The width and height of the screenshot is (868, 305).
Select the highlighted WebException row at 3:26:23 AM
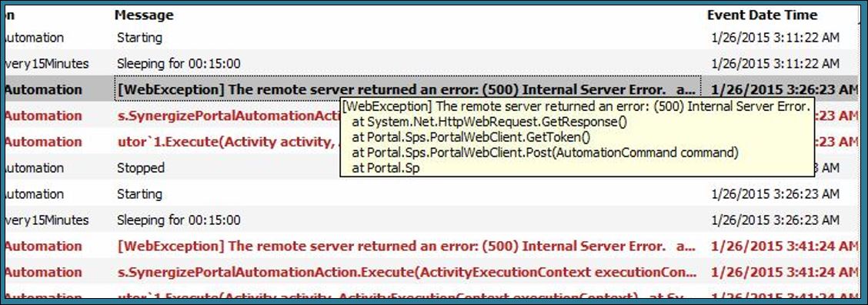tap(432, 89)
